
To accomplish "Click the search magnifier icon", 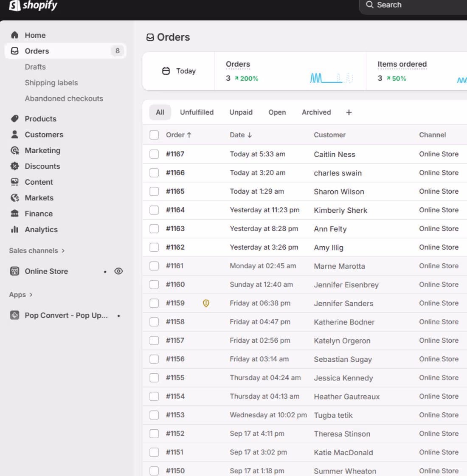I will pyautogui.click(x=370, y=5).
